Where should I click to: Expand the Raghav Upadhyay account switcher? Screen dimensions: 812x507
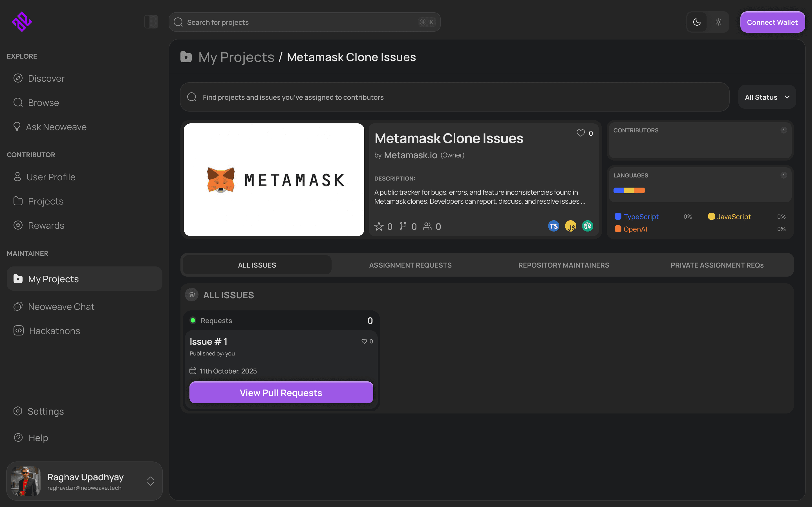pyautogui.click(x=150, y=481)
